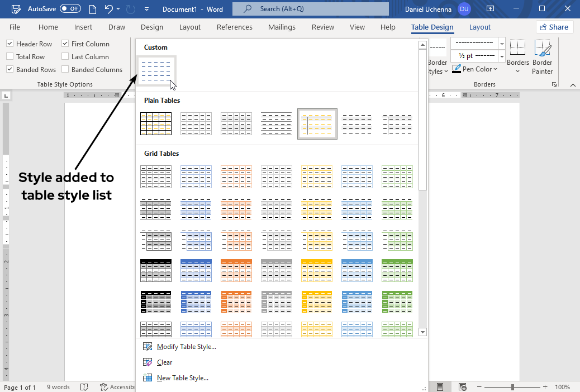The width and height of the screenshot is (580, 392).
Task: Enable the Total Row checkbox
Action: click(x=10, y=57)
